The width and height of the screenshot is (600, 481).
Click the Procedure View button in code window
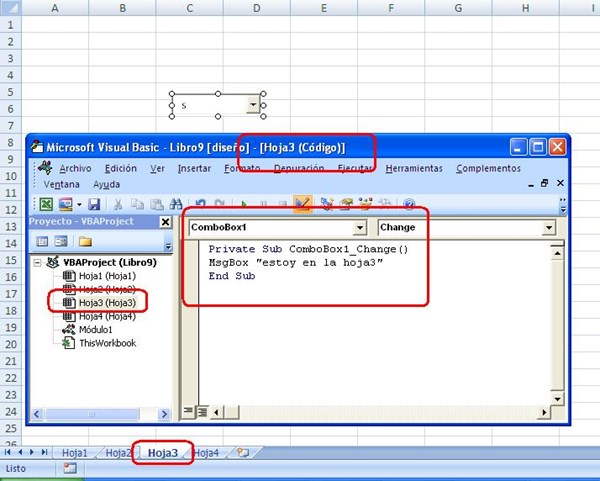tap(188, 412)
